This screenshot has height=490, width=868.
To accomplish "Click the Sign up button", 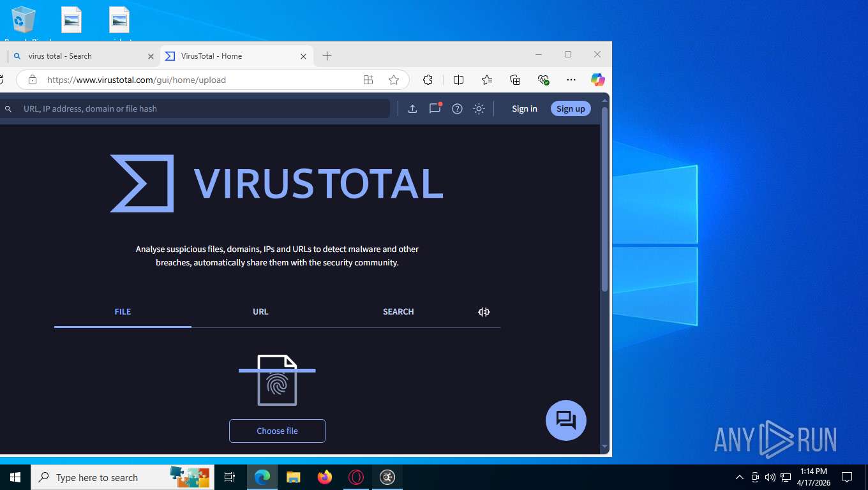I will click(571, 108).
